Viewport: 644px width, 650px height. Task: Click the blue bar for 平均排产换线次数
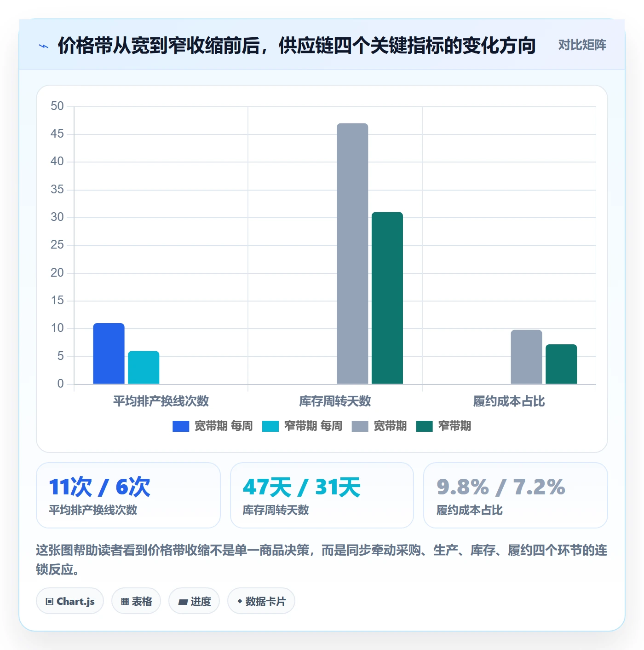[x=109, y=354]
